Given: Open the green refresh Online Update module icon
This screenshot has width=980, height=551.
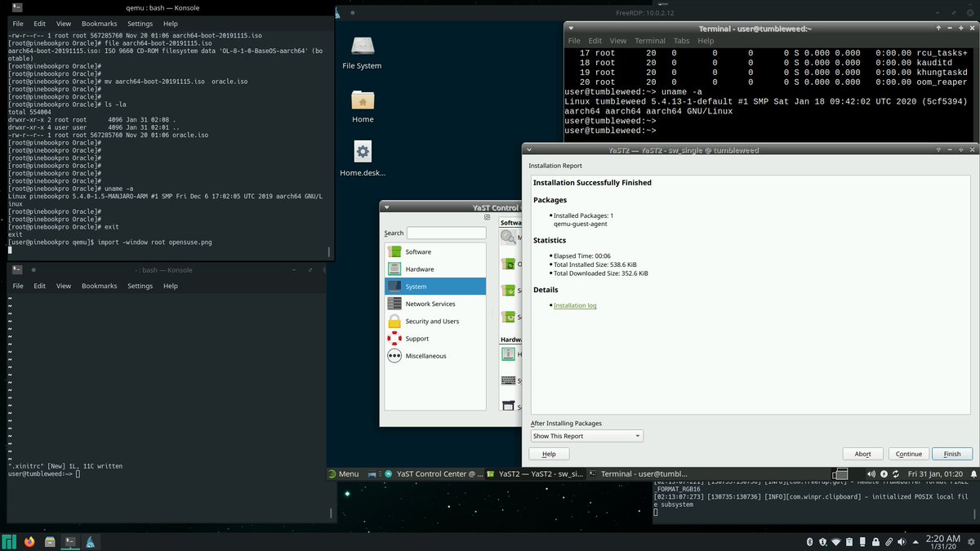Looking at the screenshot, I should pos(509,264).
